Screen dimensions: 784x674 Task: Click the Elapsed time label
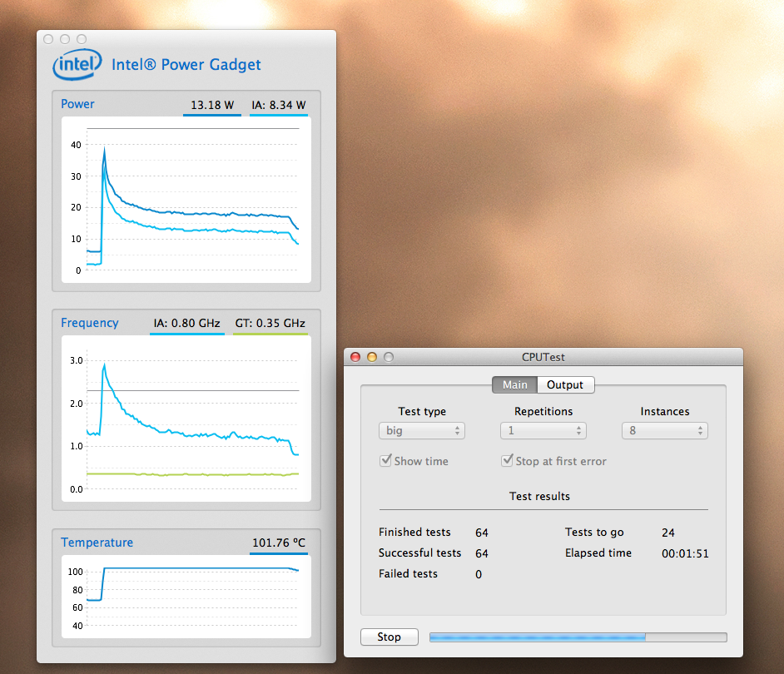click(598, 553)
